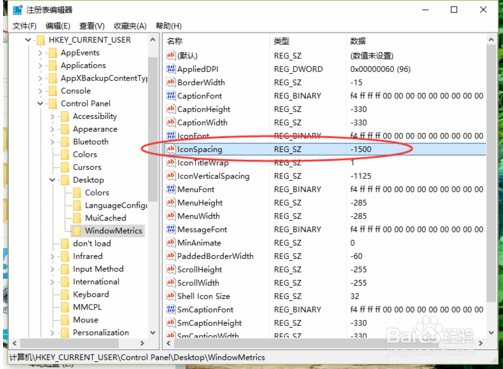Screen dimensions: 503x369
Task: Expand the AppEvents key
Action: (40, 53)
